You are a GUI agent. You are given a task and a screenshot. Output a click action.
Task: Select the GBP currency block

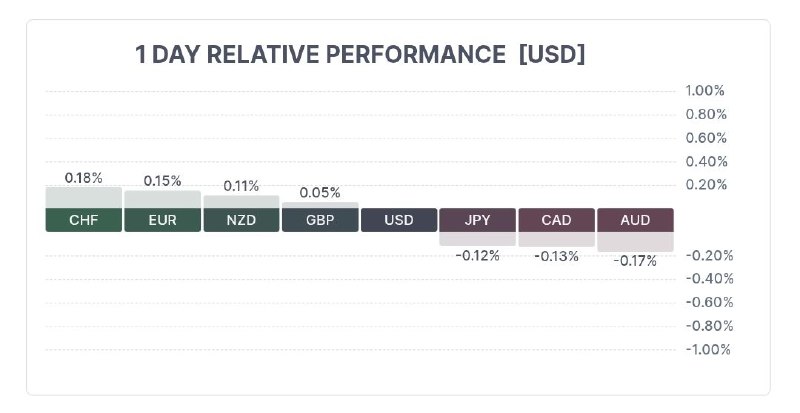click(320, 220)
